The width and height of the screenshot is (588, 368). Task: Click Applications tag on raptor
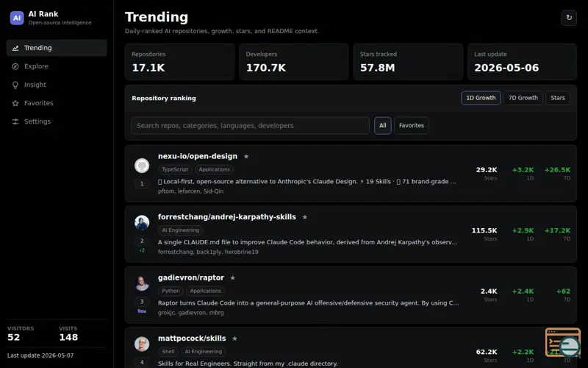coord(206,291)
